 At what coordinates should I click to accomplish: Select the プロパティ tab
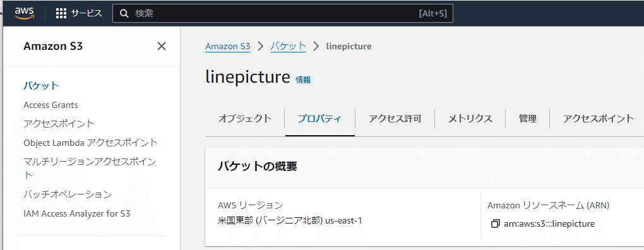(x=319, y=119)
